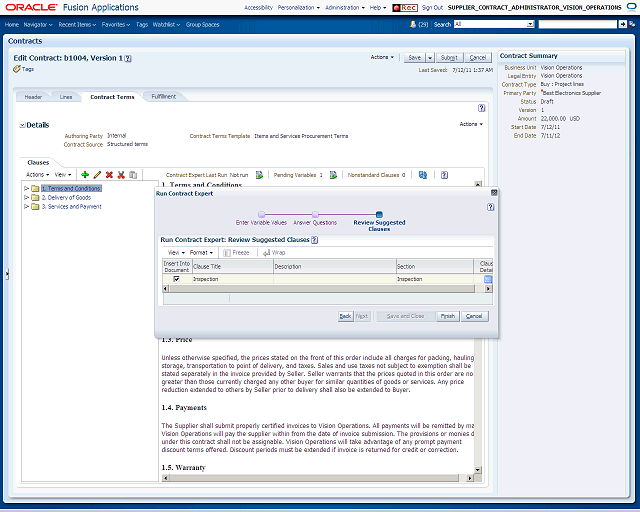Expand the Services and Payment folder
This screenshot has height=512, width=640.
[27, 207]
